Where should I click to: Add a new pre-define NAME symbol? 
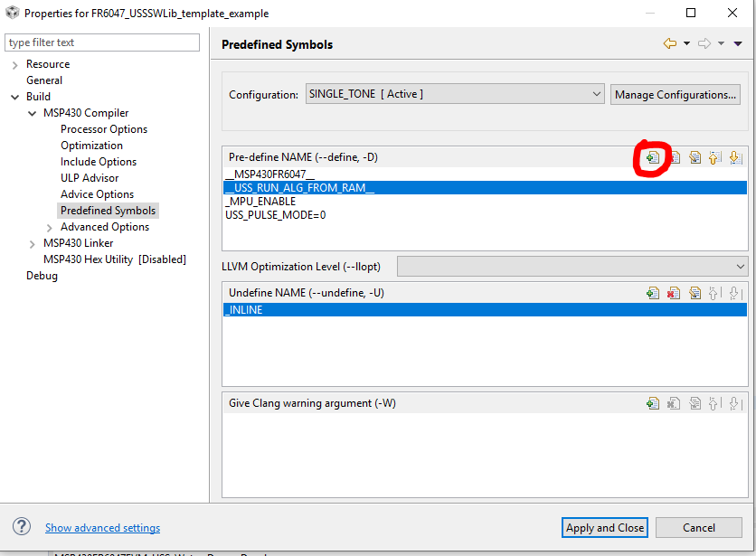tap(652, 156)
